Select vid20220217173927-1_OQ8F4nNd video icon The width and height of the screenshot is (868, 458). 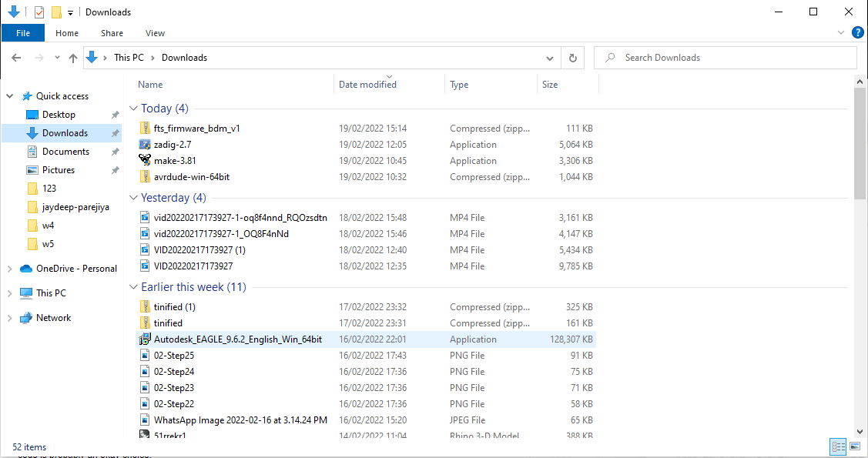click(x=145, y=233)
